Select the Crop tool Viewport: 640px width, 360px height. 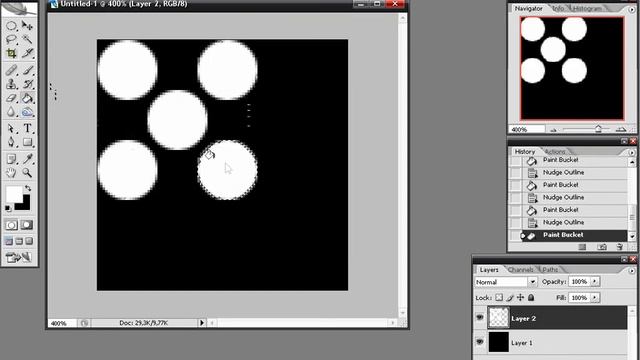pos(11,53)
